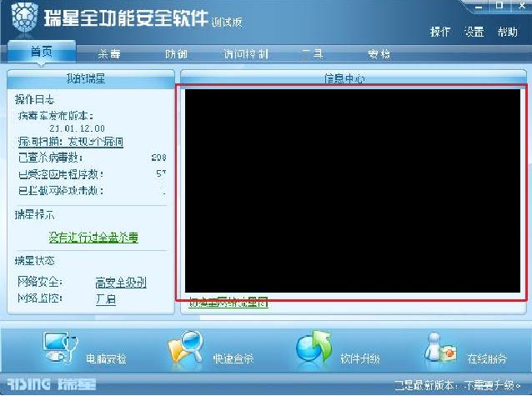Switch to the 安检 tab

tap(379, 53)
